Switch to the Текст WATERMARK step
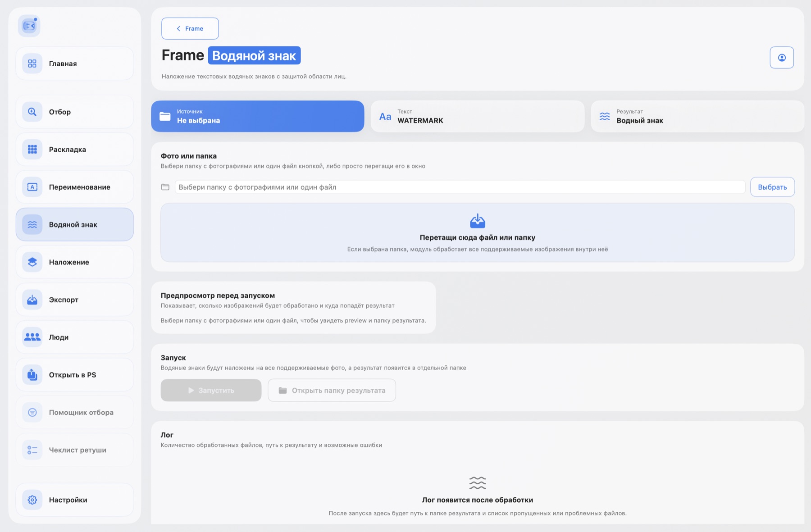 (x=478, y=116)
